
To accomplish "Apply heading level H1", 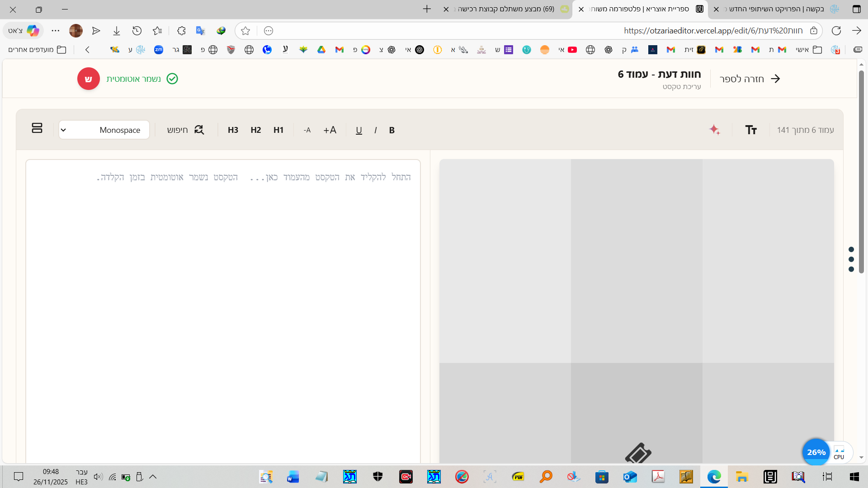I will coord(278,130).
